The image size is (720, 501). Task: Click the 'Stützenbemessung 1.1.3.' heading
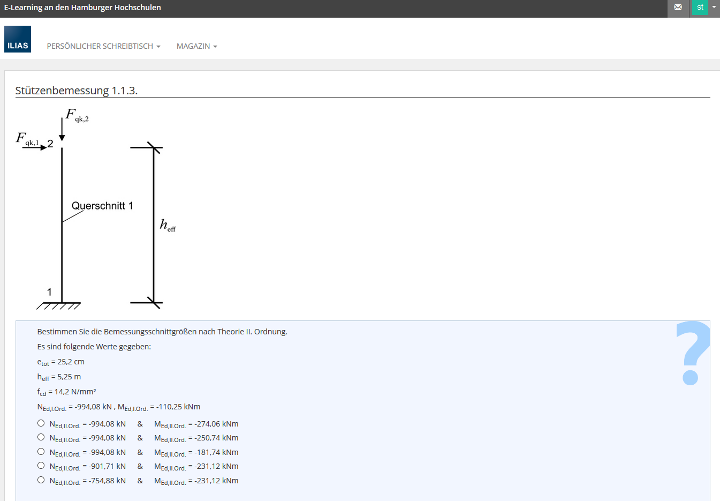pos(76,90)
